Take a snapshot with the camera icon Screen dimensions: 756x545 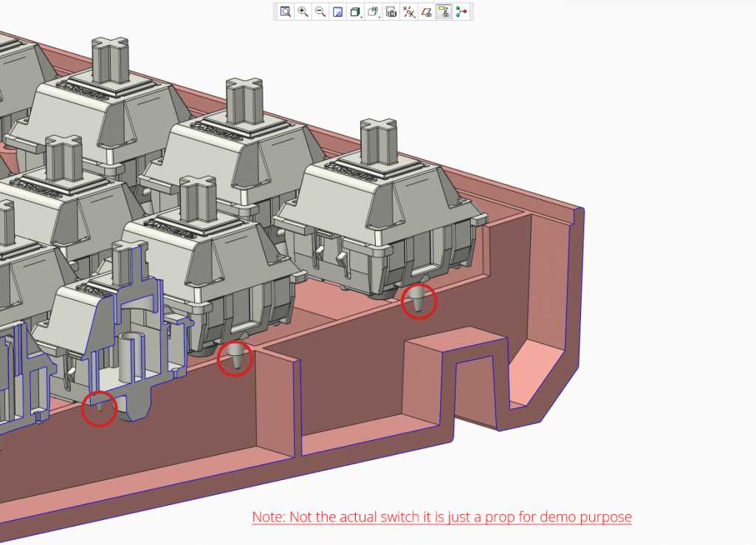[391, 12]
